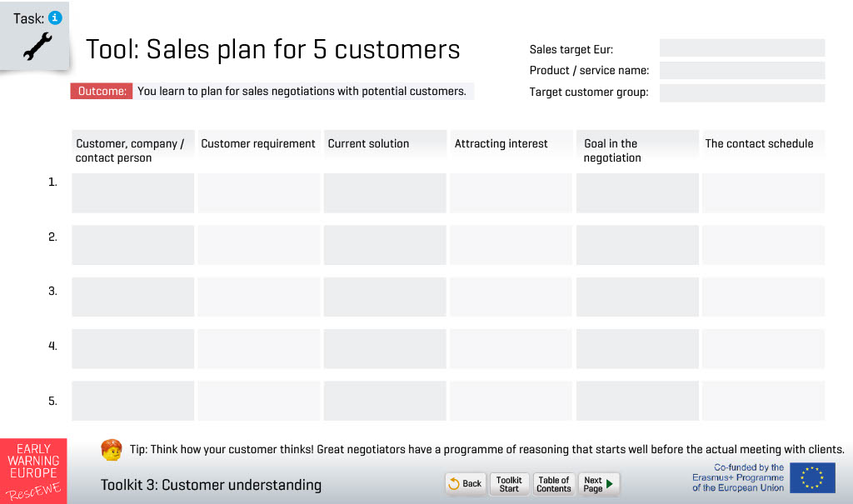This screenshot has width=853, height=504.
Task: Click the red Outcome label
Action: pyautogui.click(x=102, y=91)
